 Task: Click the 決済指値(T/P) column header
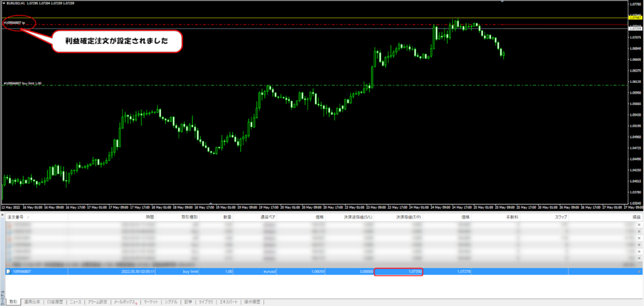pos(398,217)
